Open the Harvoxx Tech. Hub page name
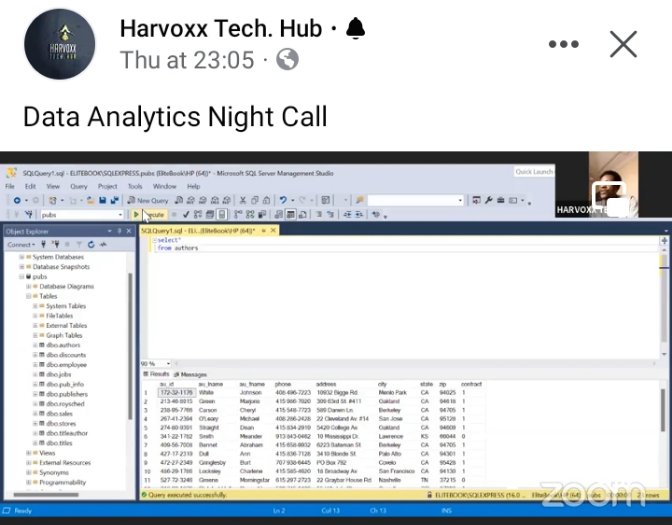The height and width of the screenshot is (525, 672). pos(221,29)
